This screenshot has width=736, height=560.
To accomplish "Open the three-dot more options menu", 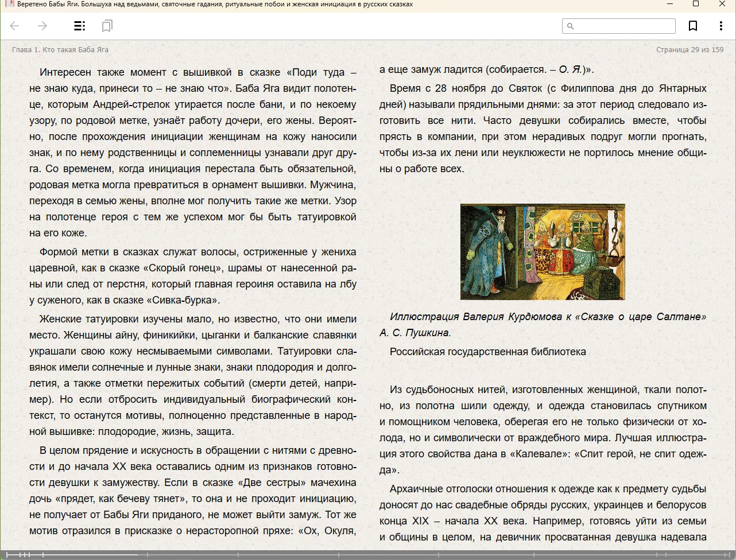I will tap(720, 26).
